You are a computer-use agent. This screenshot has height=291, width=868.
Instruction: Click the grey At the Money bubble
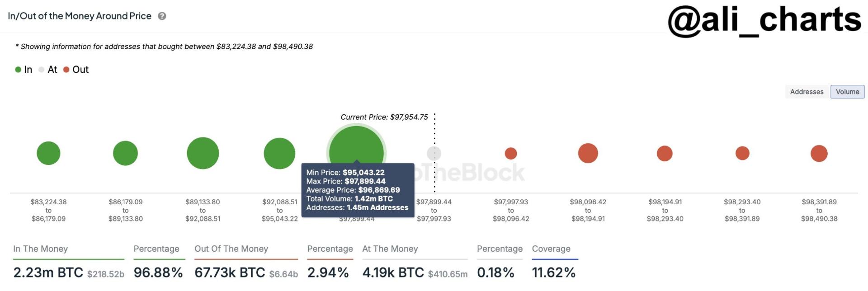tap(434, 154)
